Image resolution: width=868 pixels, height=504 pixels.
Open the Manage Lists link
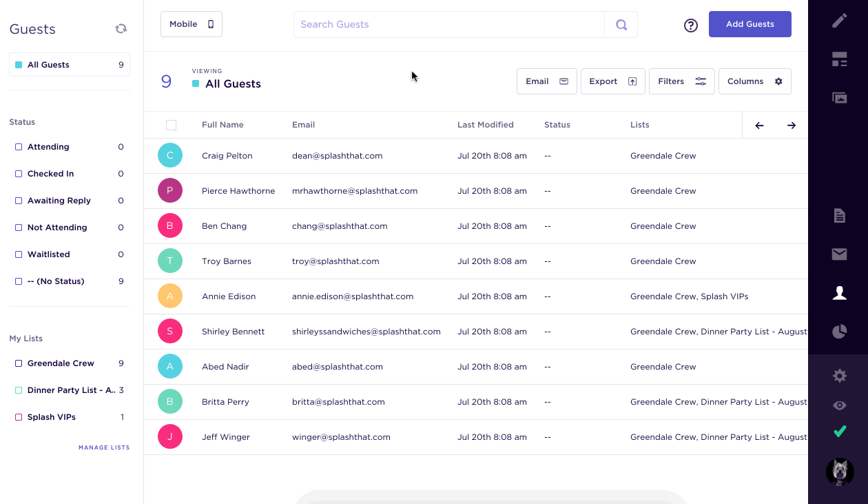(104, 447)
